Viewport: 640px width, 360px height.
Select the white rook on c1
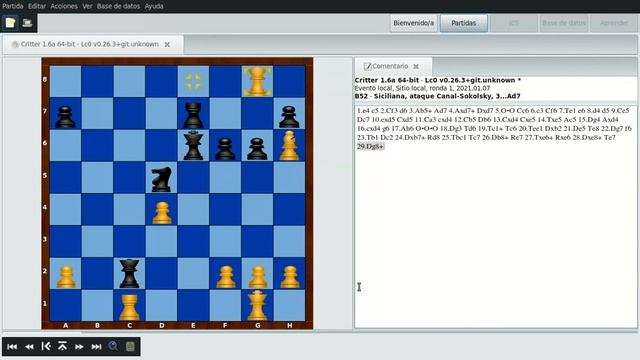(129, 307)
